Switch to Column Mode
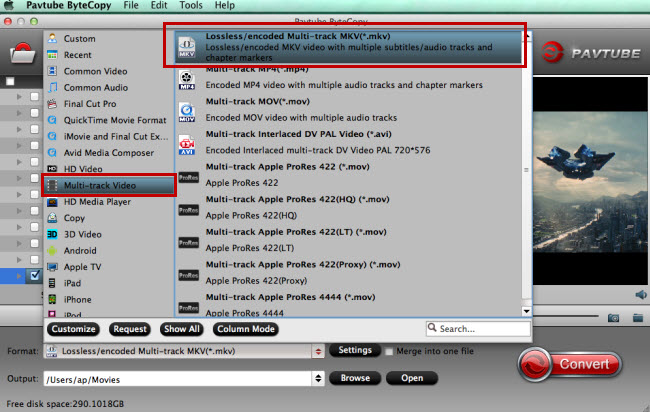This screenshot has width=650, height=412. pos(246,329)
